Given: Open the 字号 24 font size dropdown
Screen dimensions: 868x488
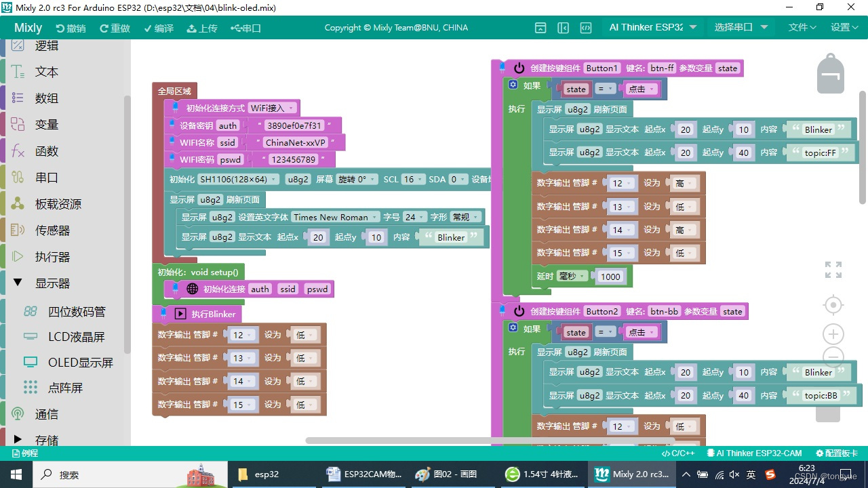Looking at the screenshot, I should 414,218.
